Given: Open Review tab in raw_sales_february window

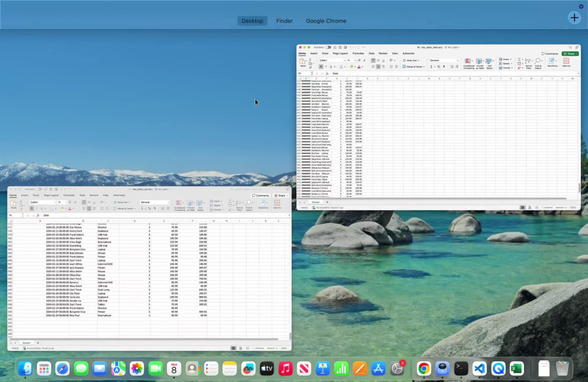Looking at the screenshot, I should coord(383,53).
